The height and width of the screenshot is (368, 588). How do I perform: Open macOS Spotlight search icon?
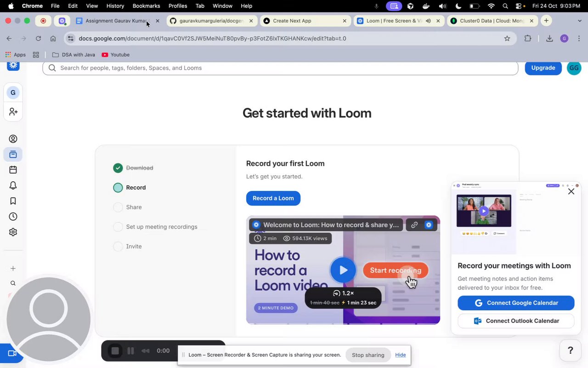coord(505,6)
